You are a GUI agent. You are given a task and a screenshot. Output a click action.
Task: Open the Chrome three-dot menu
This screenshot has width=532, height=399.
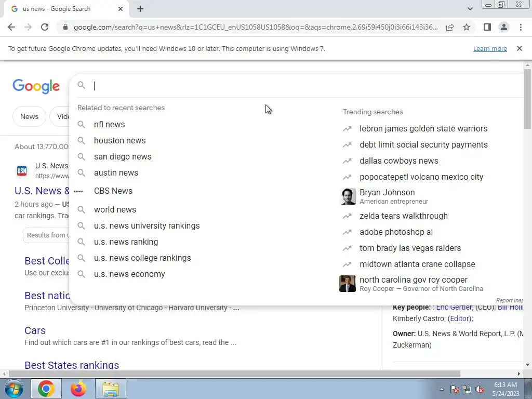point(521,27)
